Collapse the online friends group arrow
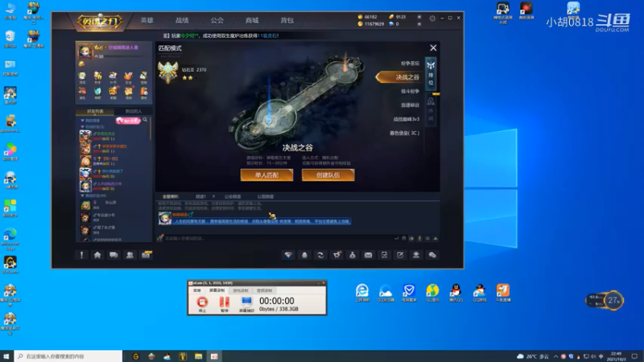Viewport: 644px width, 362px height. (83, 127)
